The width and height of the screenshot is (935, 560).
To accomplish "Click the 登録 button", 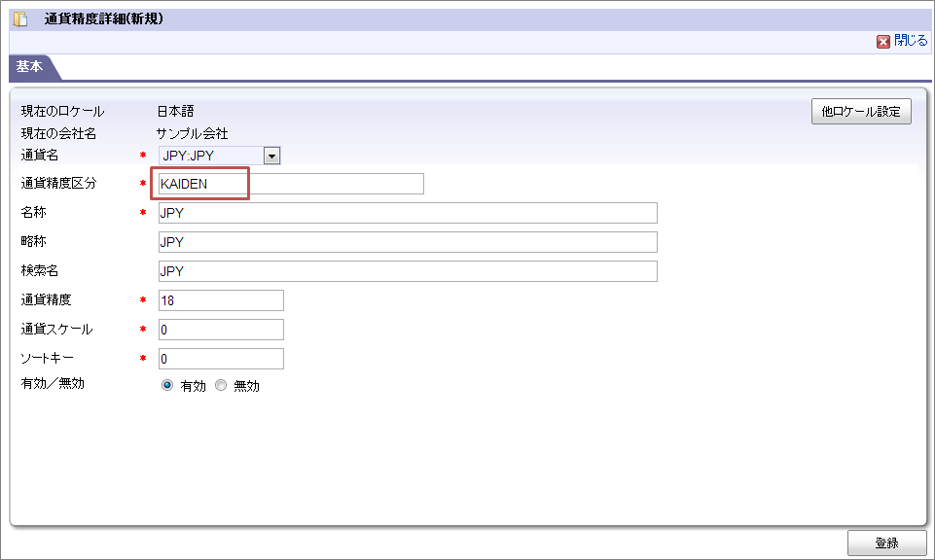I will [886, 542].
